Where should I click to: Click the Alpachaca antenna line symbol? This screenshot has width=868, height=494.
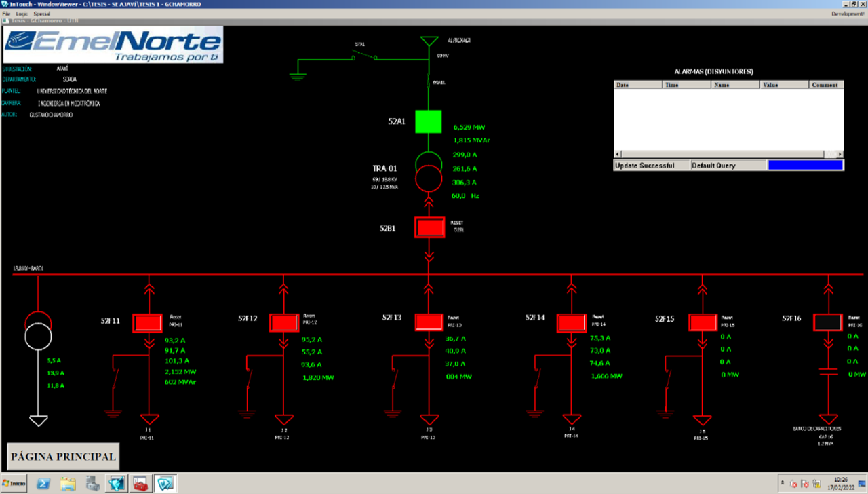click(428, 41)
